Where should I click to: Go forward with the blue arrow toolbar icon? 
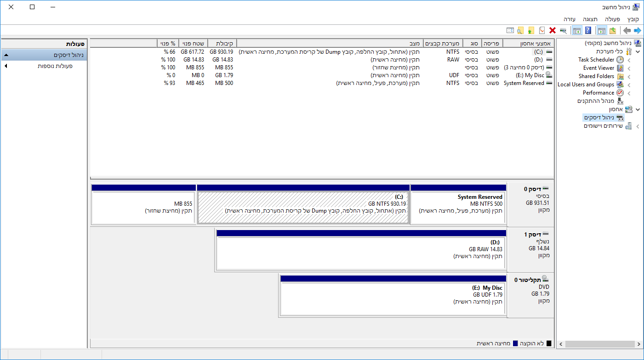637,30
